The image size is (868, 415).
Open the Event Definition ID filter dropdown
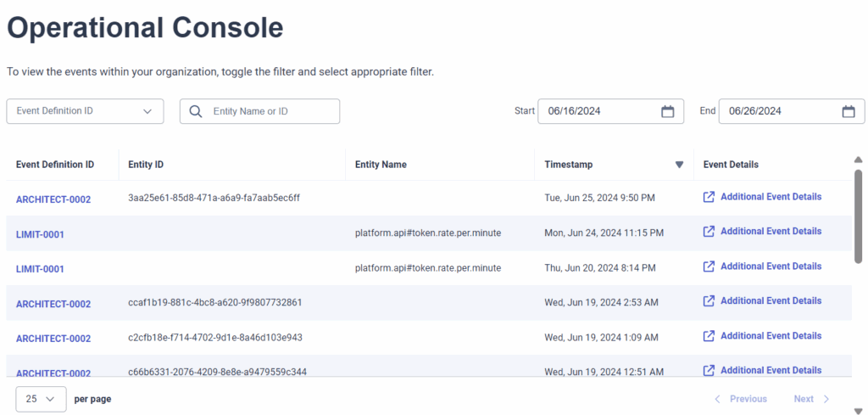click(85, 111)
